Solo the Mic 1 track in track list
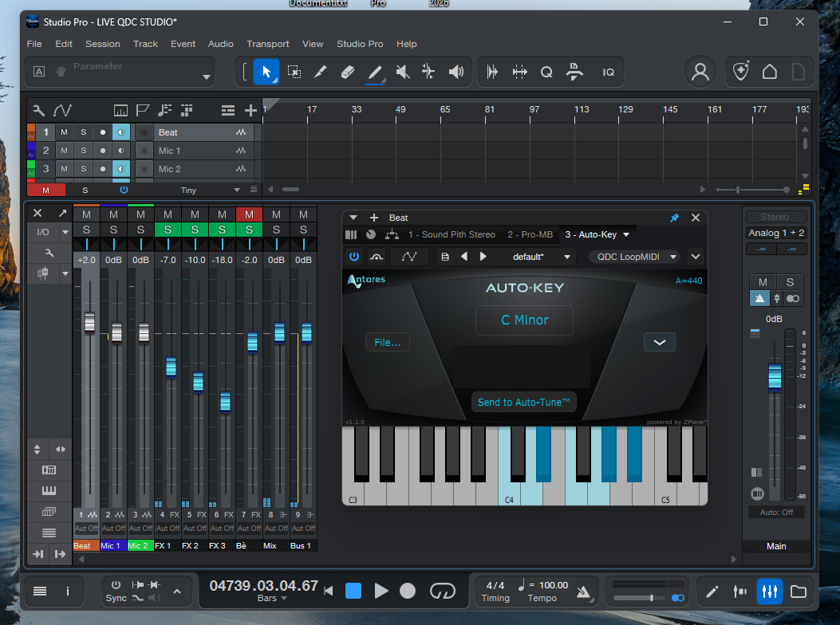840x625 pixels. (x=84, y=151)
